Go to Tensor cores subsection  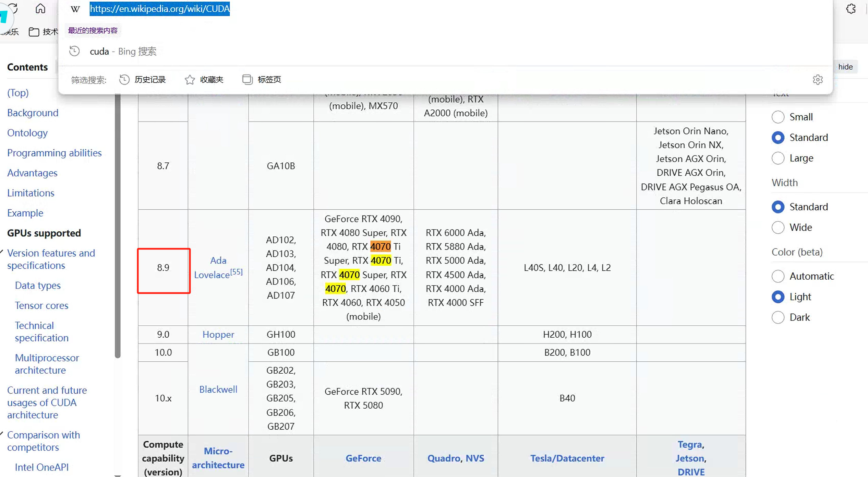(x=41, y=305)
